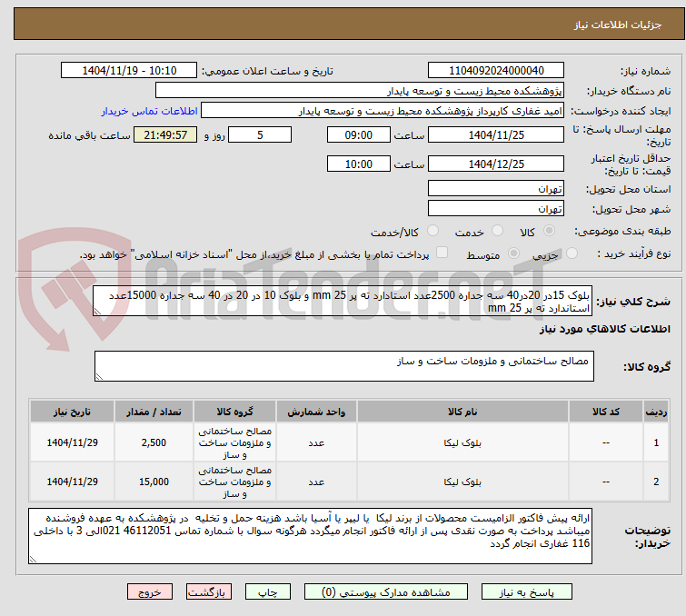The width and height of the screenshot is (686, 616).
Task: Click the 'چاپ' print button
Action: [268, 592]
